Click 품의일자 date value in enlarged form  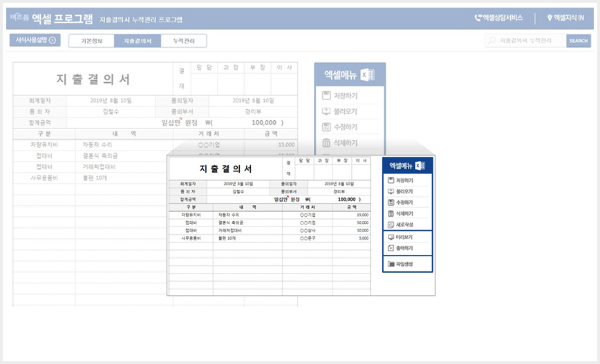tap(339, 184)
